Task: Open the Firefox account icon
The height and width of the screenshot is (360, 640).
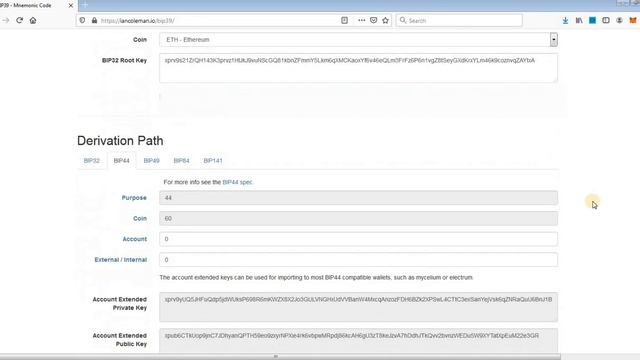Action: tap(619, 20)
